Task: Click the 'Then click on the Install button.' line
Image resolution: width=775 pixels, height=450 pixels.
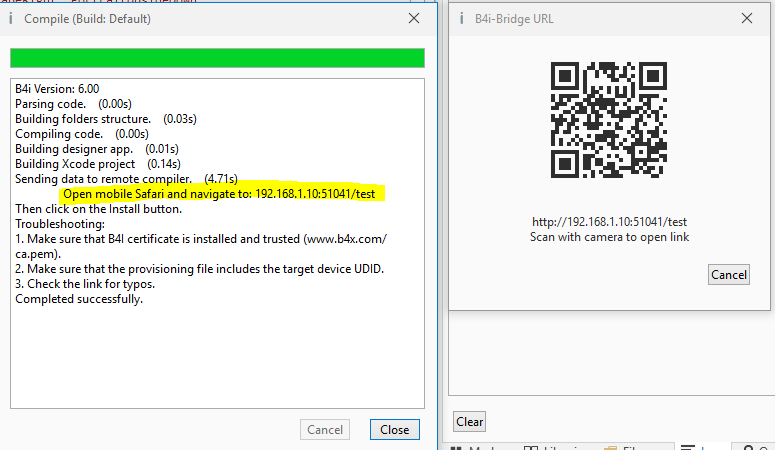Action: click(98, 209)
